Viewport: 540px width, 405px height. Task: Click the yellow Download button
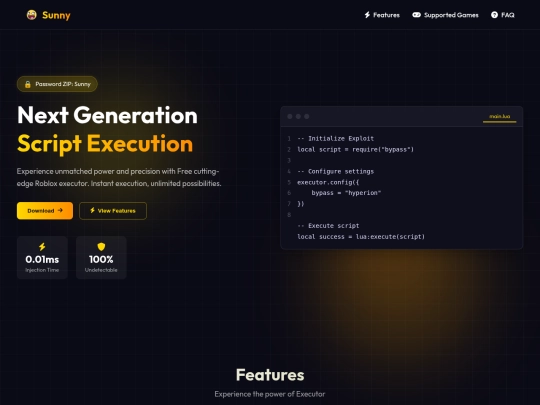45,210
